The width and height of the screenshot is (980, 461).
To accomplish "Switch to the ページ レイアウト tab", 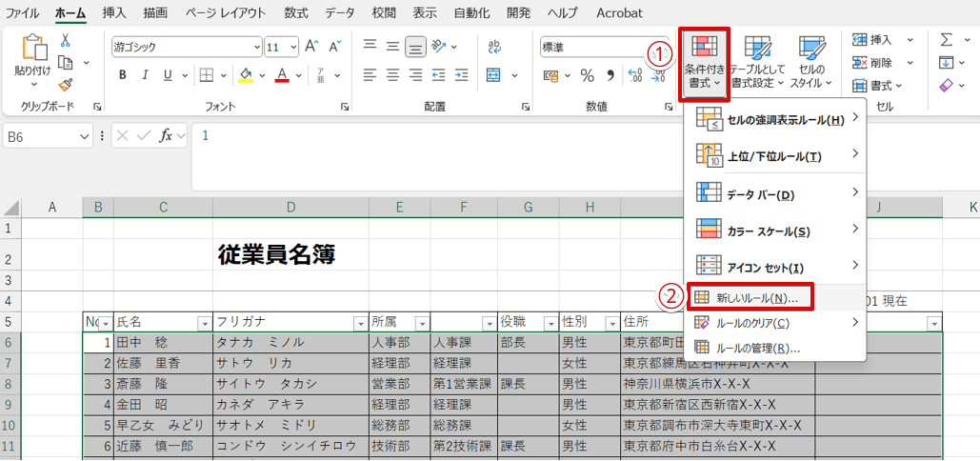I will click(225, 12).
